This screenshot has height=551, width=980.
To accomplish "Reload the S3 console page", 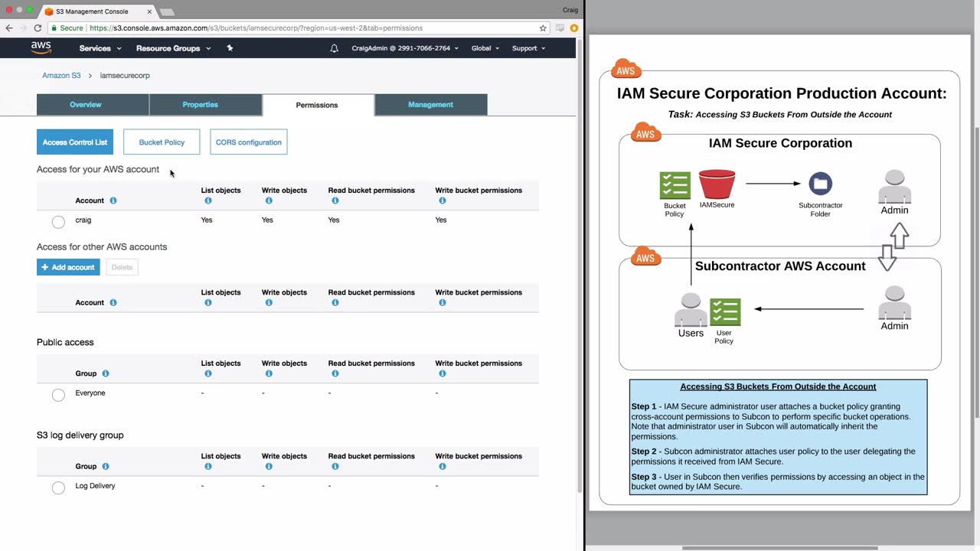I will click(38, 28).
